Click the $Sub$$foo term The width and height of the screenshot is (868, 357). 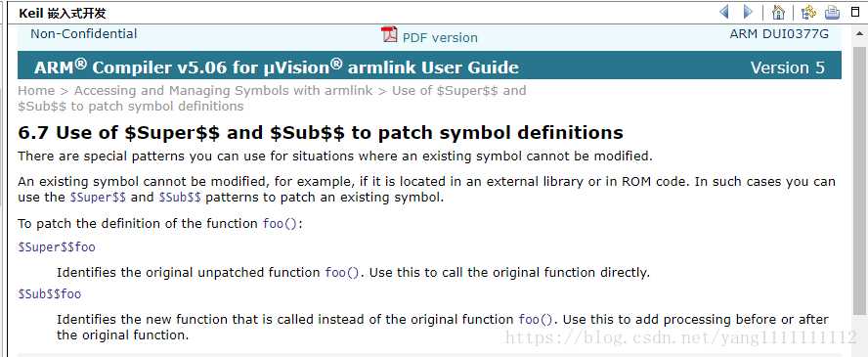(x=49, y=294)
